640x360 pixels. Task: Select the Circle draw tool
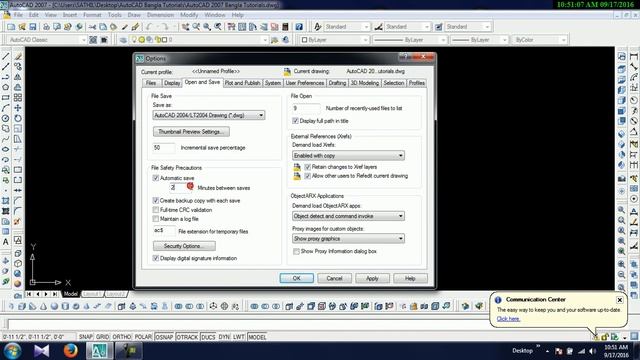6,118
